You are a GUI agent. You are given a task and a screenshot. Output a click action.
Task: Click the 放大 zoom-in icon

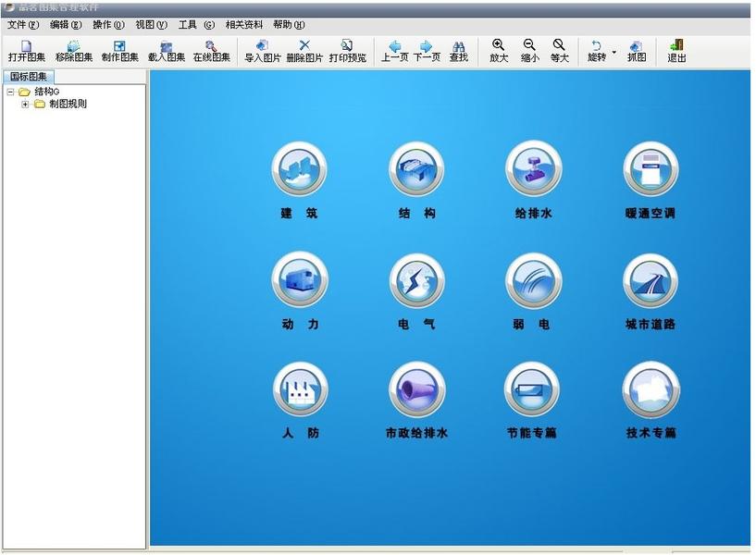[x=498, y=51]
